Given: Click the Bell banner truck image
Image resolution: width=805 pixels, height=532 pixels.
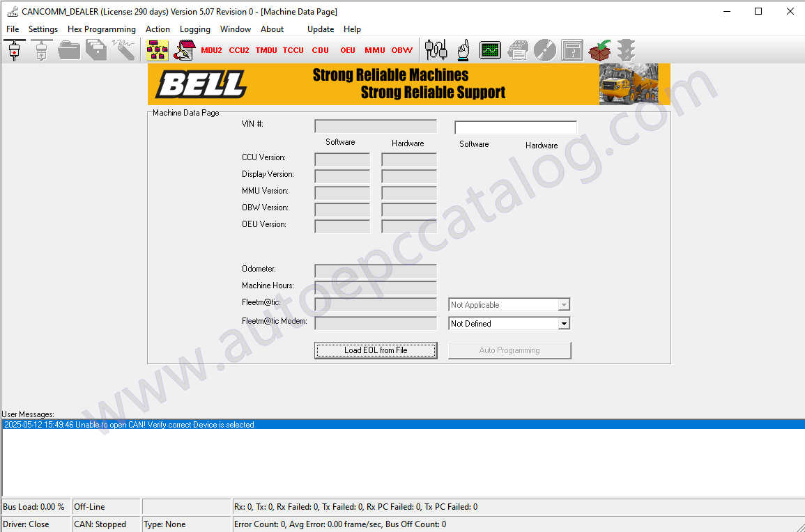Looking at the screenshot, I should [629, 84].
